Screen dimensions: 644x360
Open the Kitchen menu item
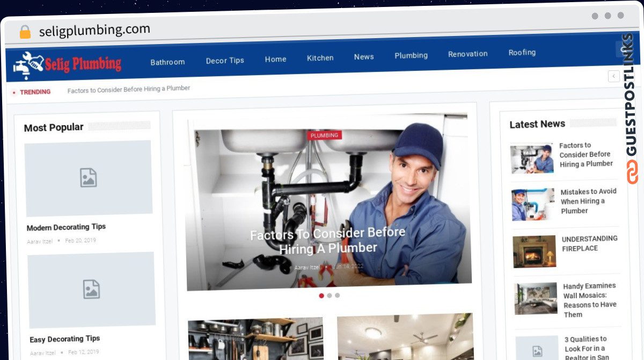coord(320,57)
